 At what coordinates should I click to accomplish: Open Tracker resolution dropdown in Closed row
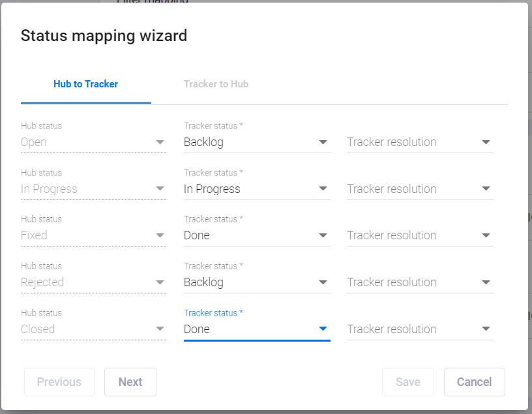(420, 329)
